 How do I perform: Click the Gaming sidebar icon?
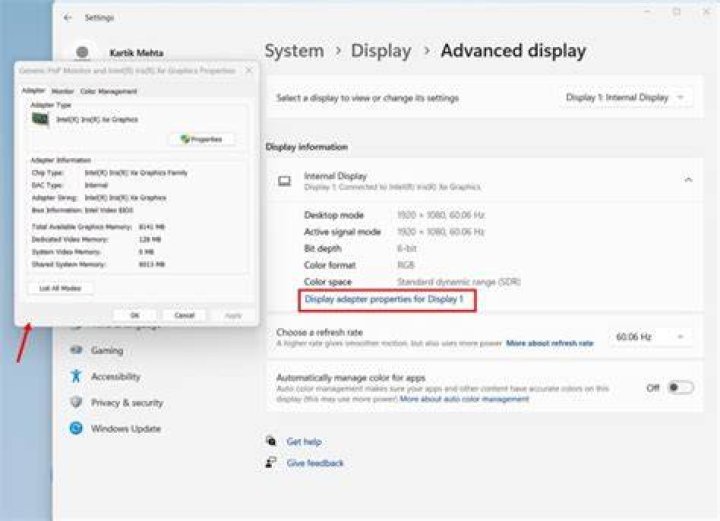click(x=76, y=350)
